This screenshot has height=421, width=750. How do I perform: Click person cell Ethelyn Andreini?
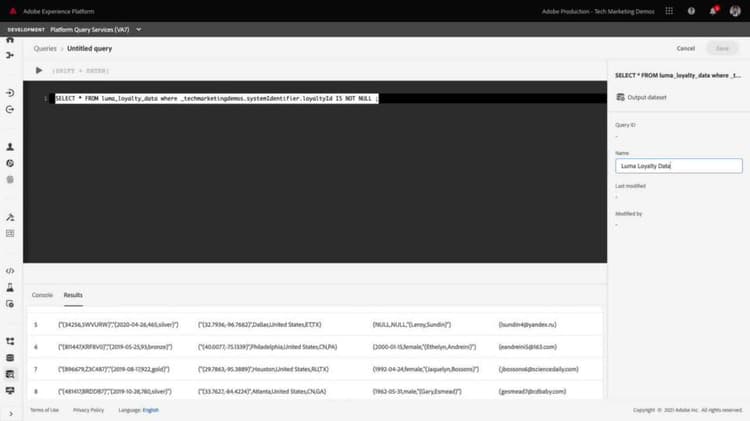tap(424, 347)
